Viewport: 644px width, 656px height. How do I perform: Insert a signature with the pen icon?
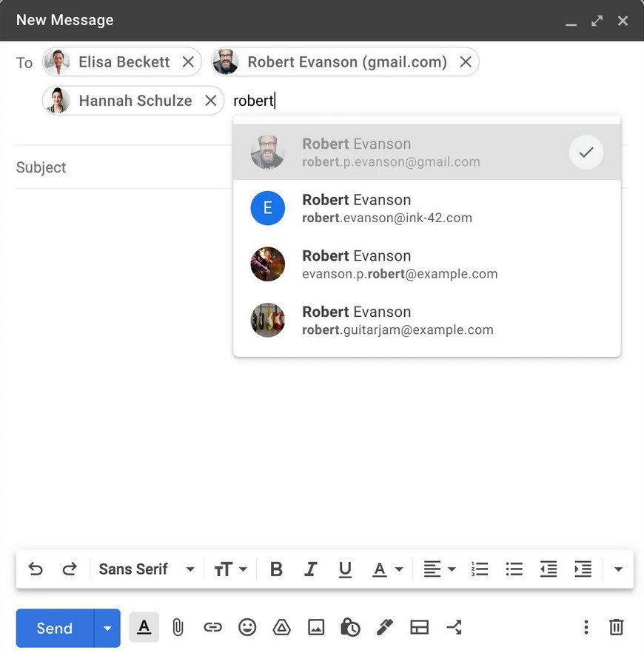385,627
